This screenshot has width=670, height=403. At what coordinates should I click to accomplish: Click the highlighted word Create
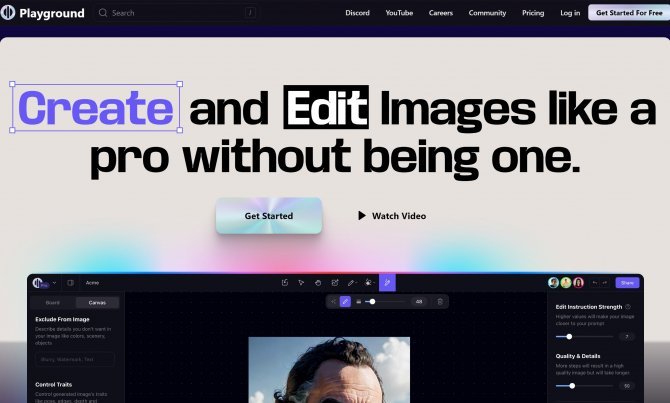pyautogui.click(x=96, y=107)
